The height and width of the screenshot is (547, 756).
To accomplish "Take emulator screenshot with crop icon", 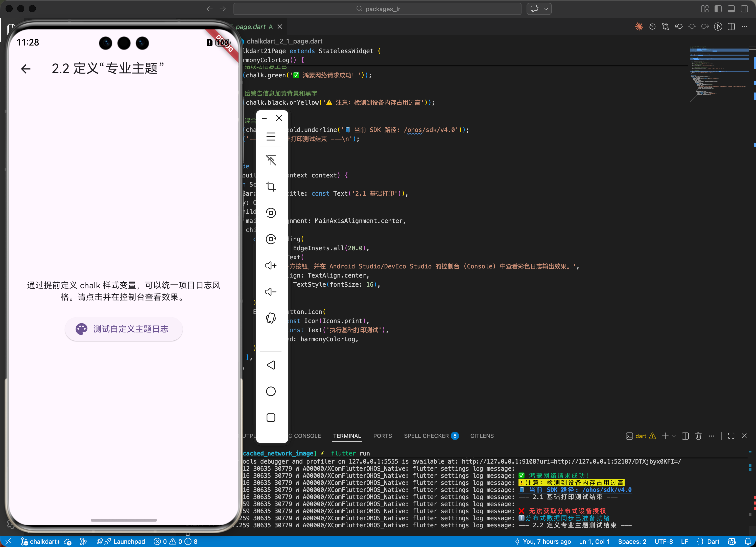I will pos(271,187).
